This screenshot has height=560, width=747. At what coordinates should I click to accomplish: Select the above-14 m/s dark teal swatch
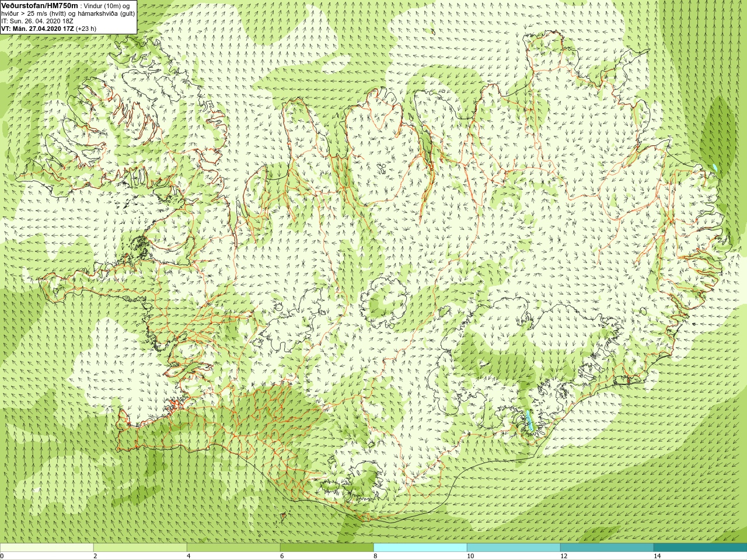point(700,548)
